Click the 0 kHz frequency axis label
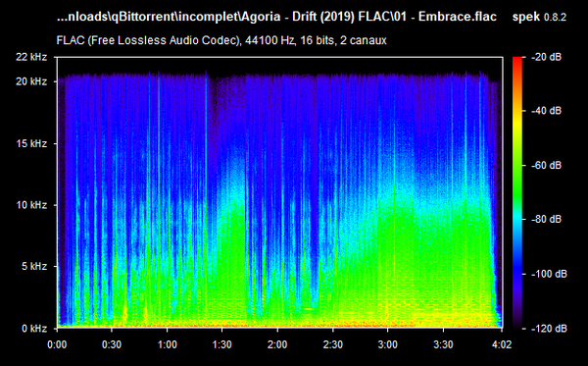This screenshot has width=588, height=366. (x=34, y=329)
